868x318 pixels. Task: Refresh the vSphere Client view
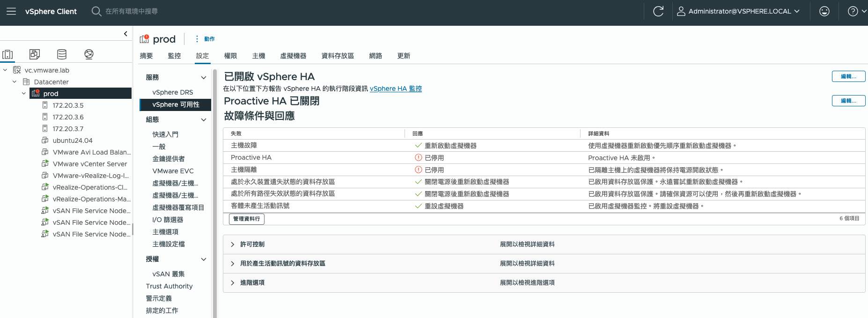click(658, 11)
